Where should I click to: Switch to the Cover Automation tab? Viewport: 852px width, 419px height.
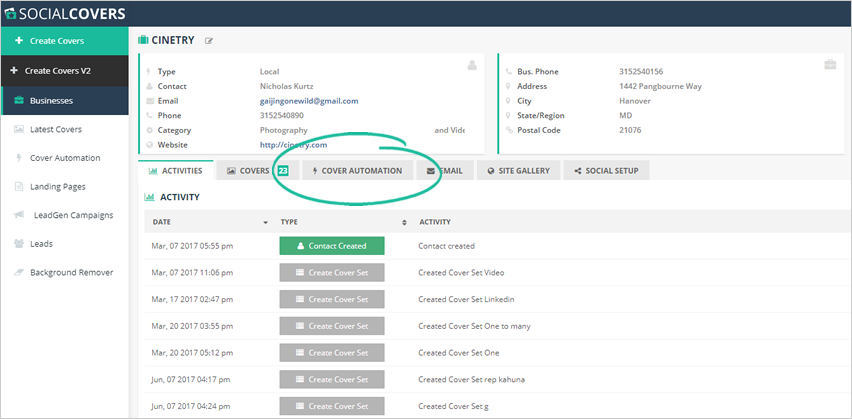tap(356, 171)
